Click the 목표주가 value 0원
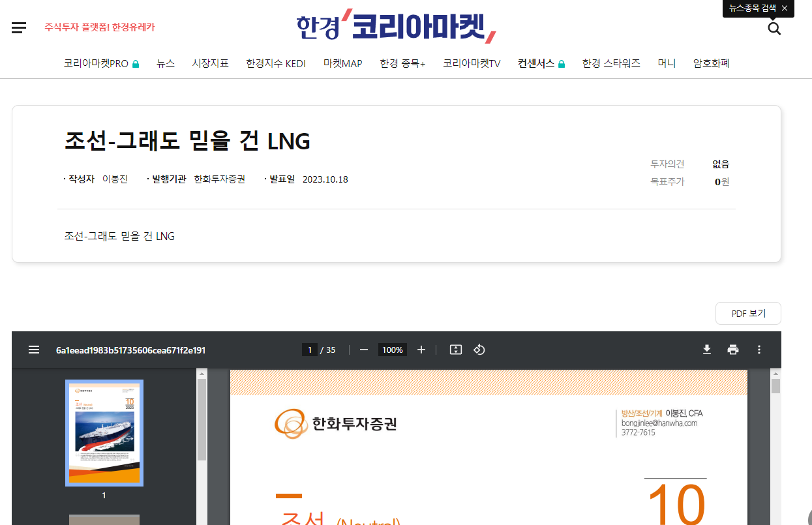The width and height of the screenshot is (812, 525). (x=722, y=182)
